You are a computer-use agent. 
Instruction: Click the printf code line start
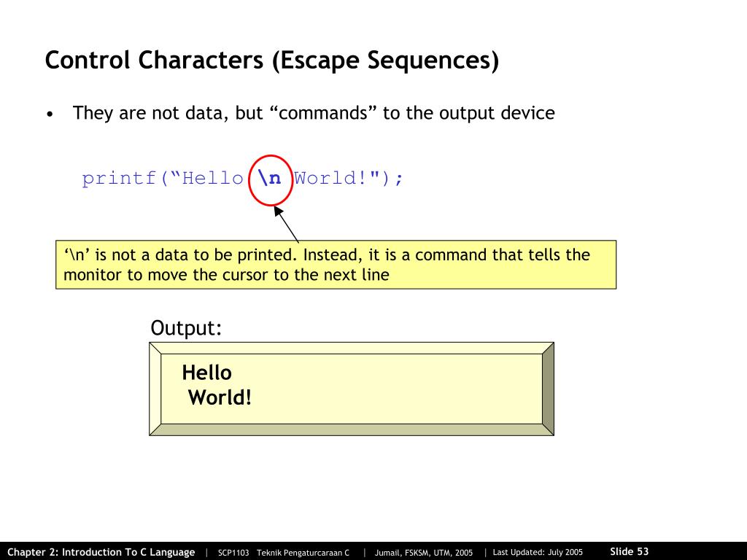point(120,179)
